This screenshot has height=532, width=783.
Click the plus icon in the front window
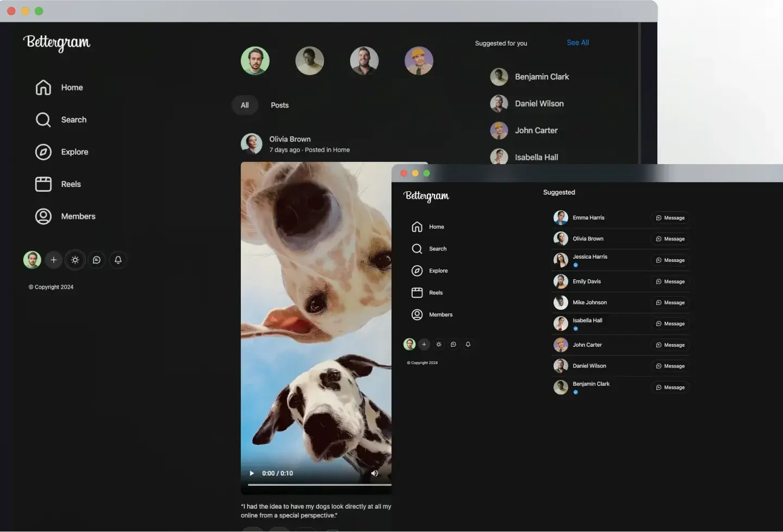(424, 344)
